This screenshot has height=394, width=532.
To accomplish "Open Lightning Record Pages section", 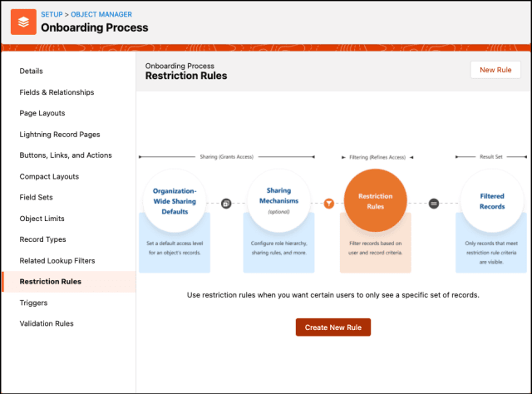I will 59,134.
